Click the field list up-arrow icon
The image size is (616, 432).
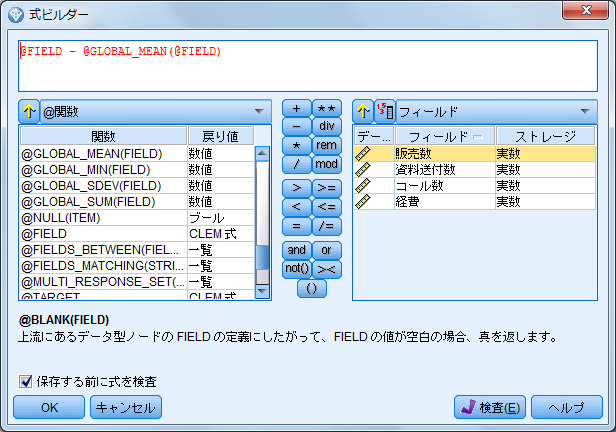click(x=363, y=112)
